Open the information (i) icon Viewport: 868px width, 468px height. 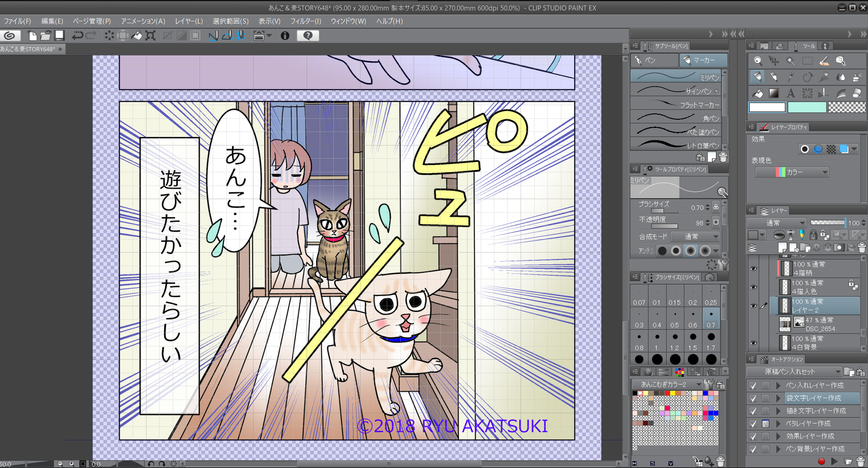point(285,36)
